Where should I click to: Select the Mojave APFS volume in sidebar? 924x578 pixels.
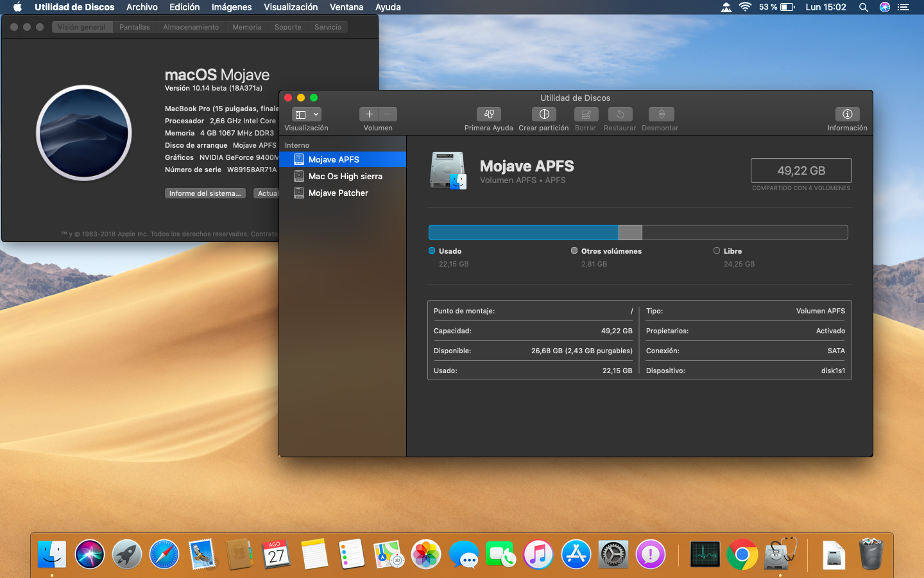point(343,159)
